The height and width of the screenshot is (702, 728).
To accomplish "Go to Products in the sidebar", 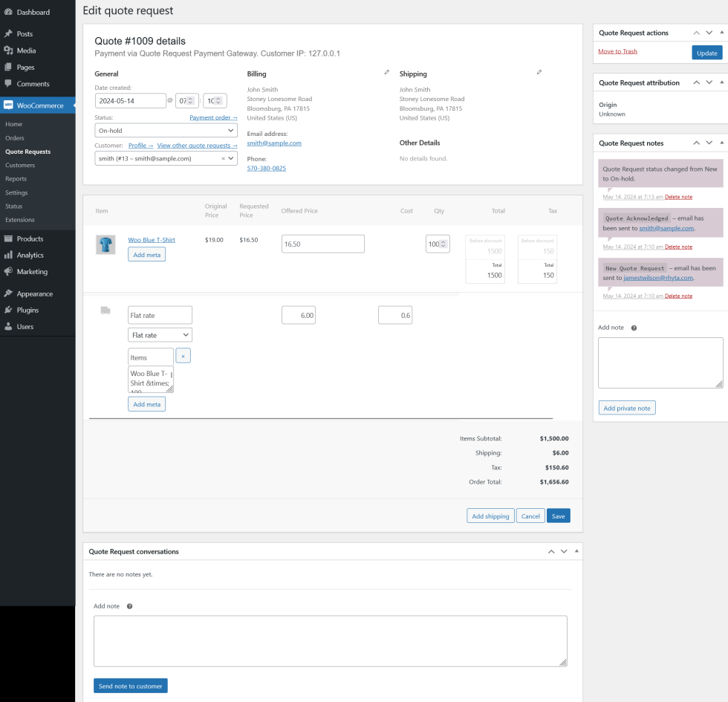I will tap(30, 238).
